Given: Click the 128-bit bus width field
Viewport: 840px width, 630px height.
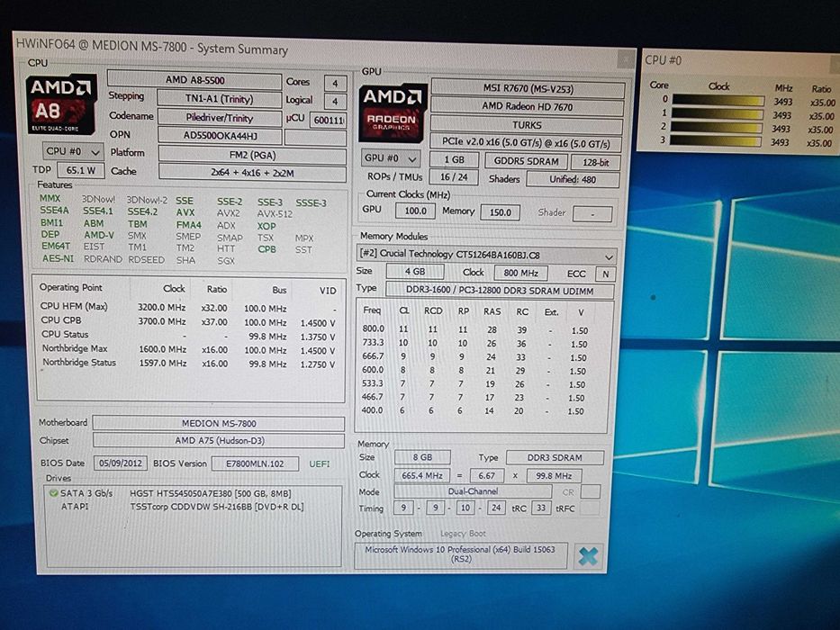Looking at the screenshot, I should pyautogui.click(x=596, y=162).
